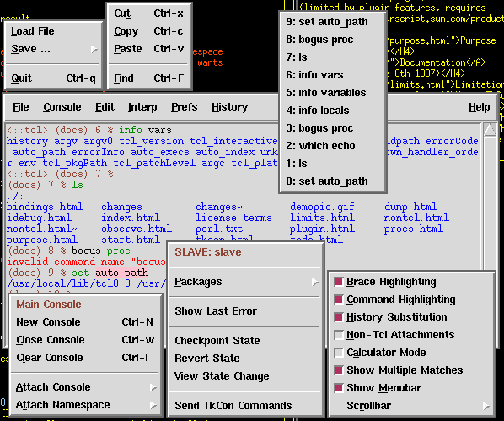The width and height of the screenshot is (504, 421).
Task: Choose Cut from Edit menu
Action: tap(149, 13)
